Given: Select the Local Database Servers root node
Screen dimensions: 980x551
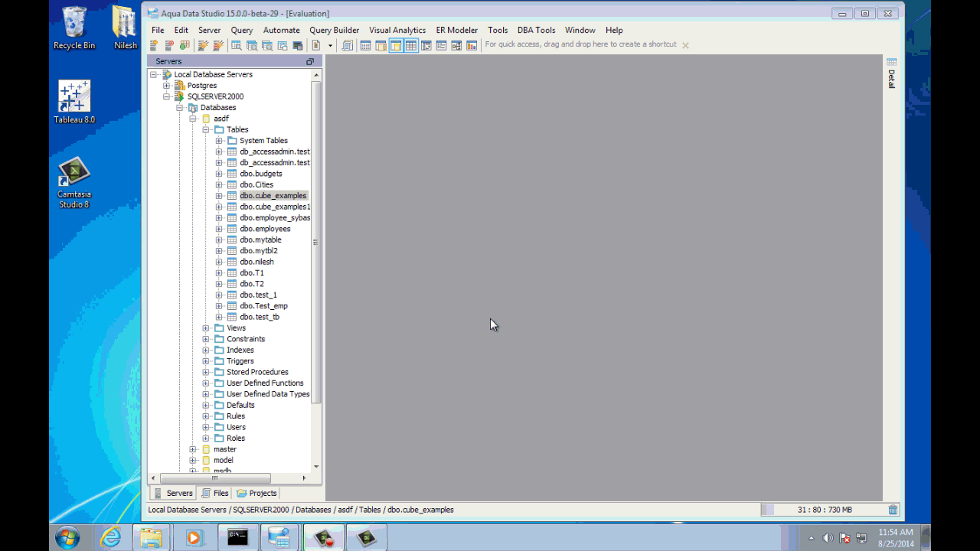Looking at the screenshot, I should [213, 75].
